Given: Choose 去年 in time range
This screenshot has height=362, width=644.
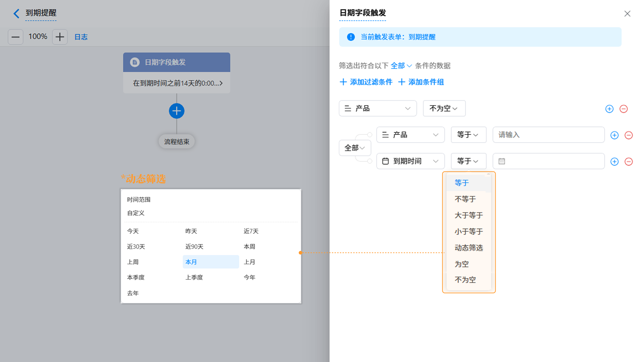Looking at the screenshot, I should (133, 293).
